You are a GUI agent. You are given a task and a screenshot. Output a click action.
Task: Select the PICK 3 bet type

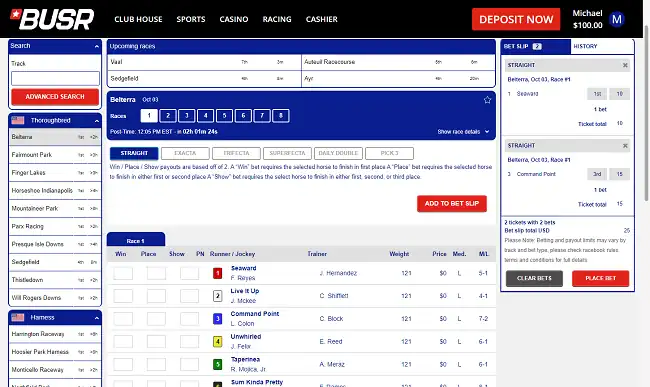pyautogui.click(x=389, y=153)
